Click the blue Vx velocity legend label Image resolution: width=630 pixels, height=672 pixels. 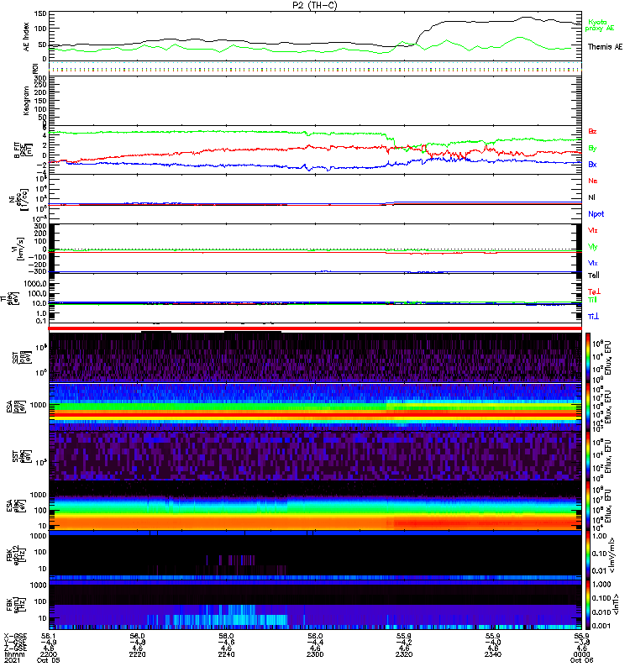[x=592, y=263]
